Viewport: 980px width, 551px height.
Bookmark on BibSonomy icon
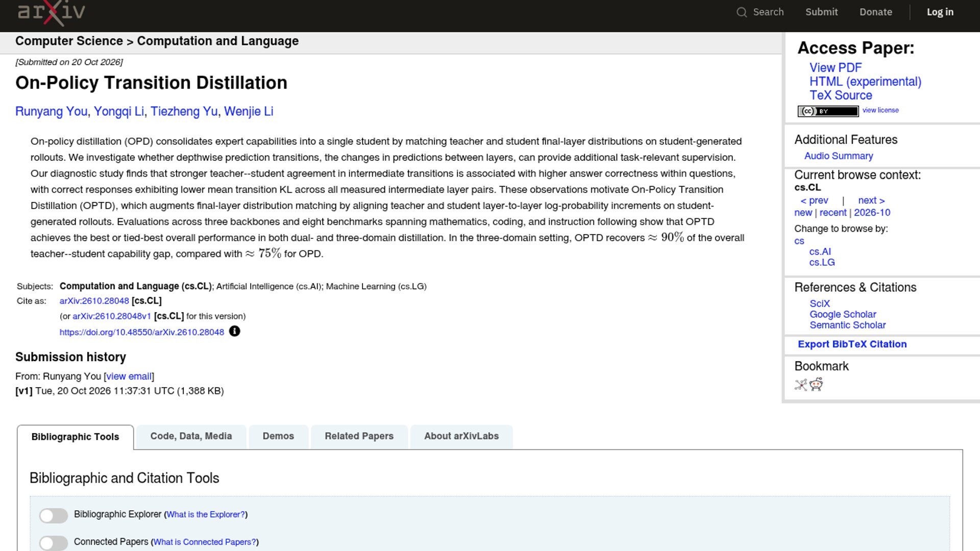pyautogui.click(x=801, y=385)
